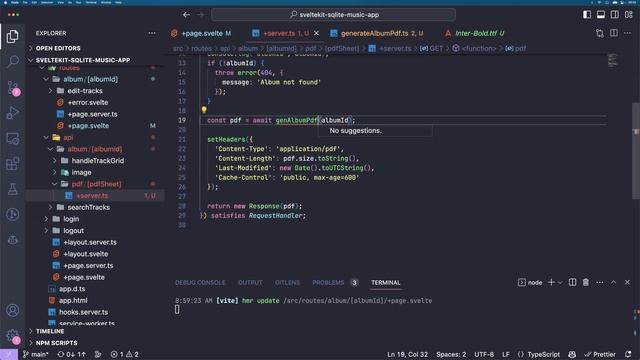The height and width of the screenshot is (360, 640).
Task: Open the Accounts menu icon
Action: pyautogui.click(x=13, y=310)
